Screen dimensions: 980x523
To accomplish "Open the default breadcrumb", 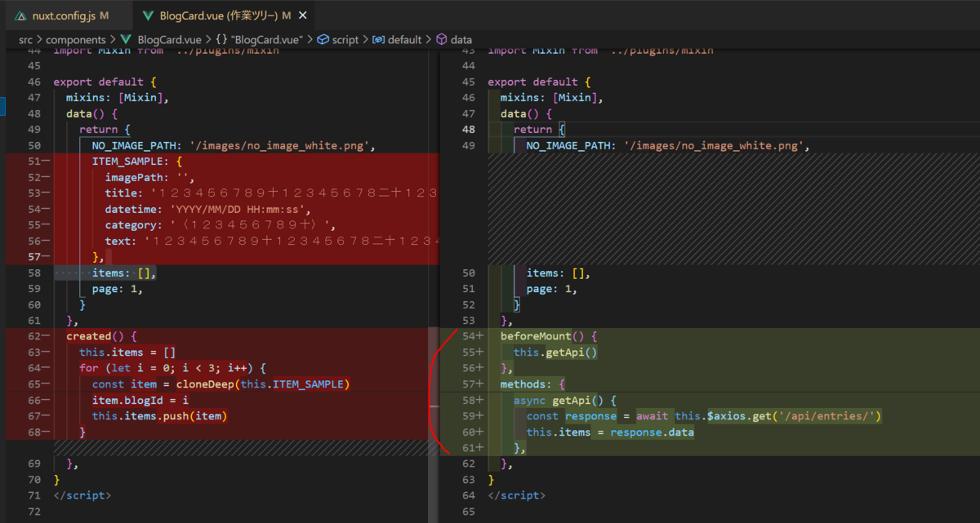I will point(405,39).
